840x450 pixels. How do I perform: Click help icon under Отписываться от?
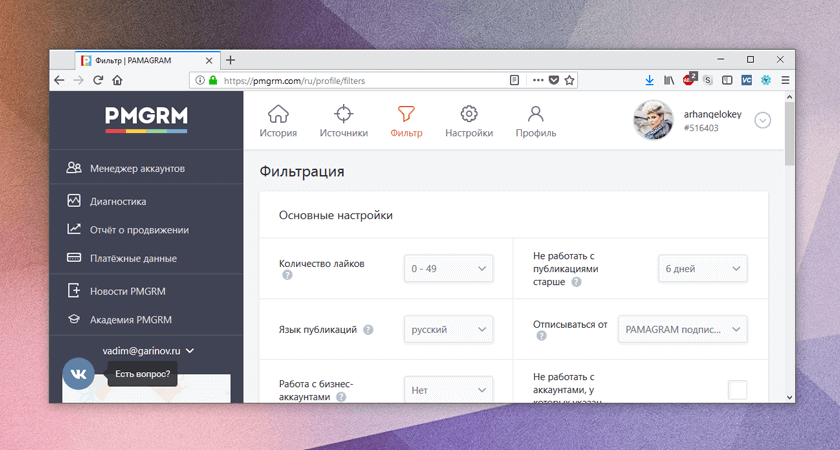coord(542,336)
